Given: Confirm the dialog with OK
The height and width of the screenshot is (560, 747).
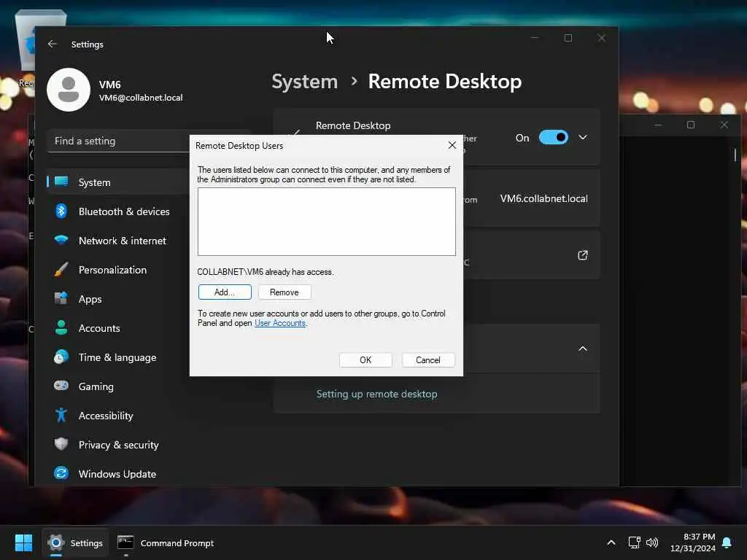Looking at the screenshot, I should click(x=365, y=360).
